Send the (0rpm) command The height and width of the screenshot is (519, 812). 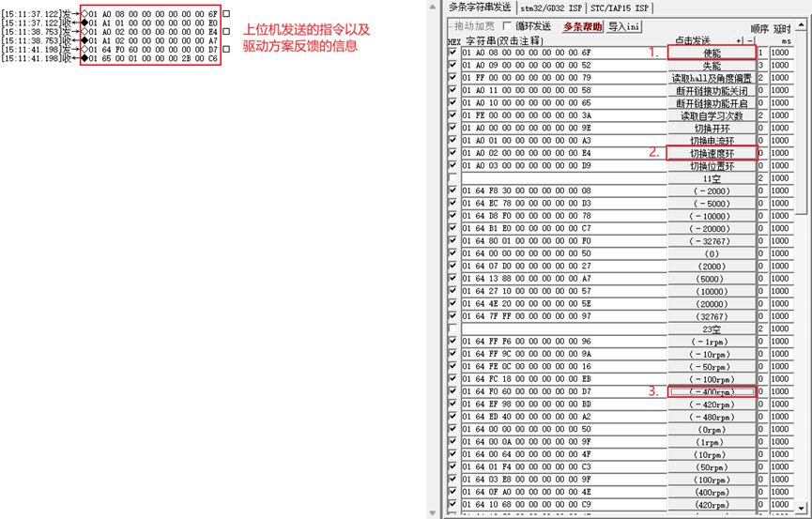(712, 430)
